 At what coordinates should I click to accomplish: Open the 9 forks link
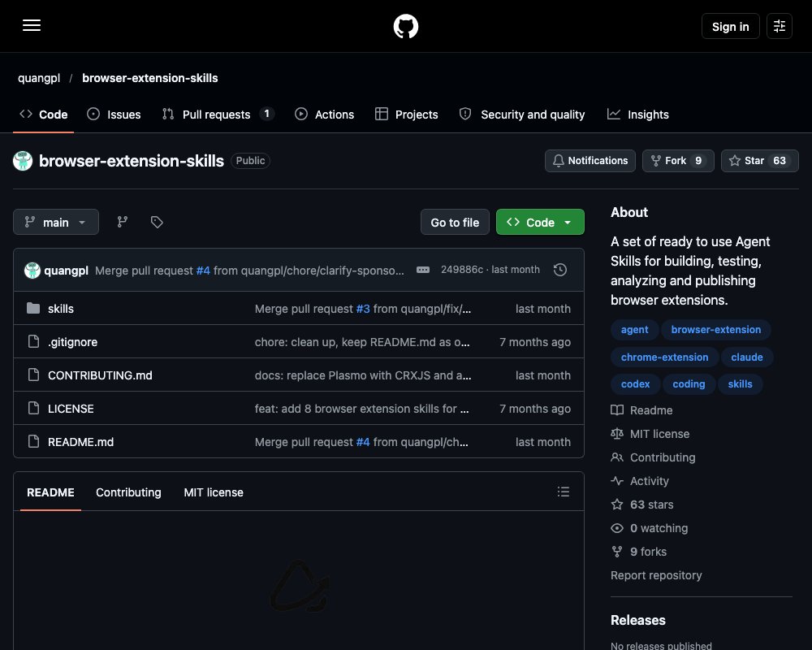(638, 552)
